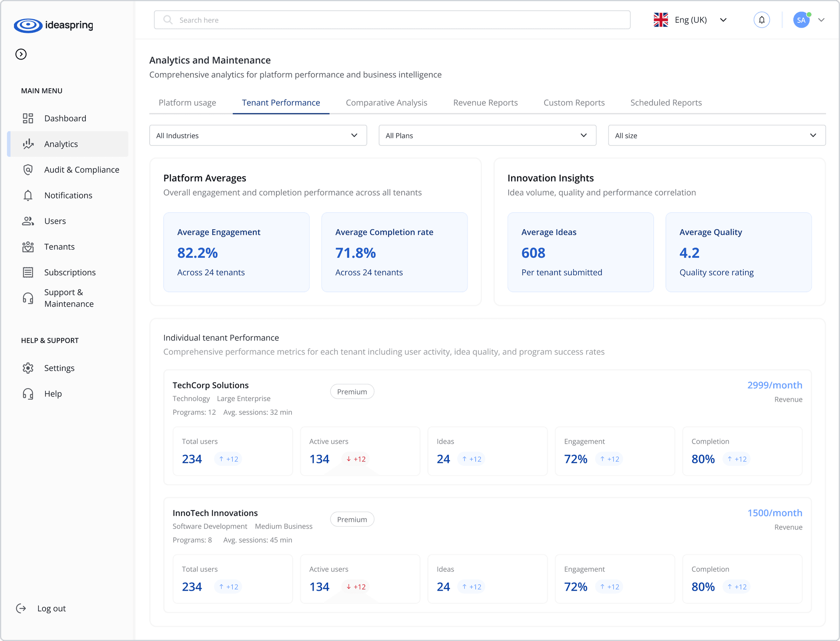The image size is (840, 641).
Task: Open Settings gear in Help & Support
Action: click(x=28, y=368)
